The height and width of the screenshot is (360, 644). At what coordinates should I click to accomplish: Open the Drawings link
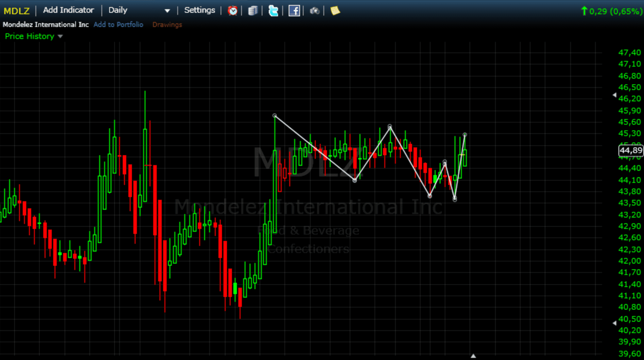coord(167,24)
